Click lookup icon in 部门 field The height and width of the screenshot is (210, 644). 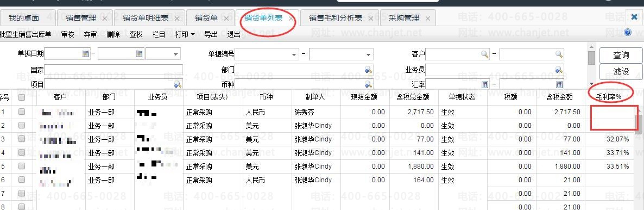tap(368, 70)
